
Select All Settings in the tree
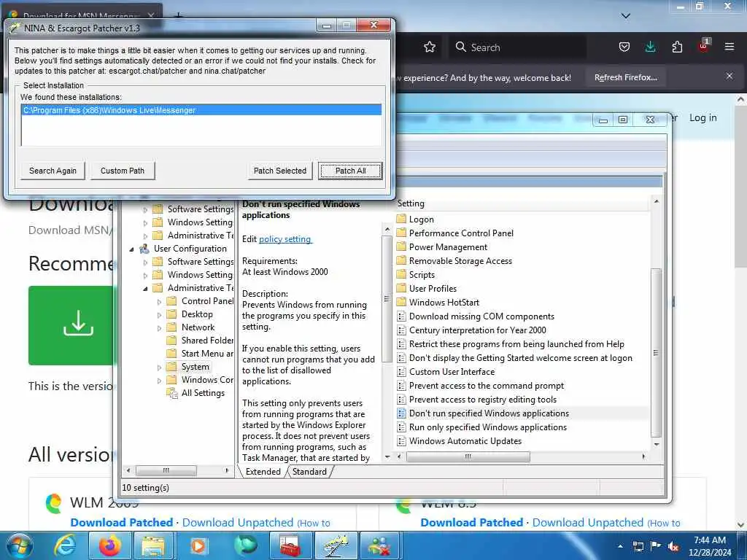click(203, 393)
